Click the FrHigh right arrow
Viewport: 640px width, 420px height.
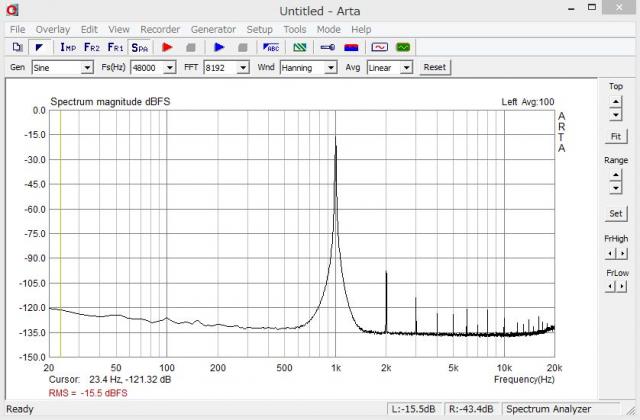[x=622, y=253]
